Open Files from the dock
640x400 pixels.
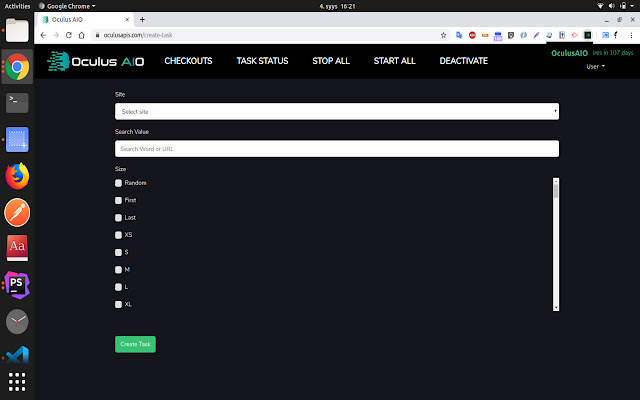point(17,31)
